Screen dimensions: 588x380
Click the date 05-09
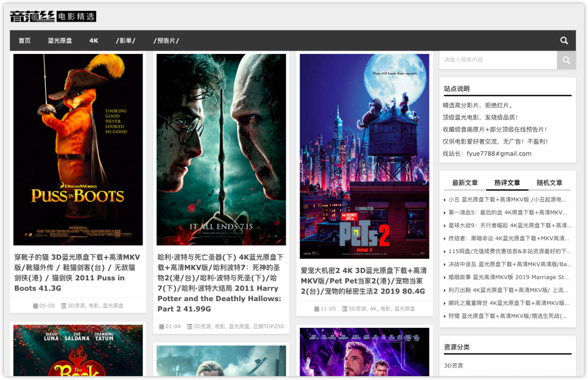pyautogui.click(x=47, y=306)
